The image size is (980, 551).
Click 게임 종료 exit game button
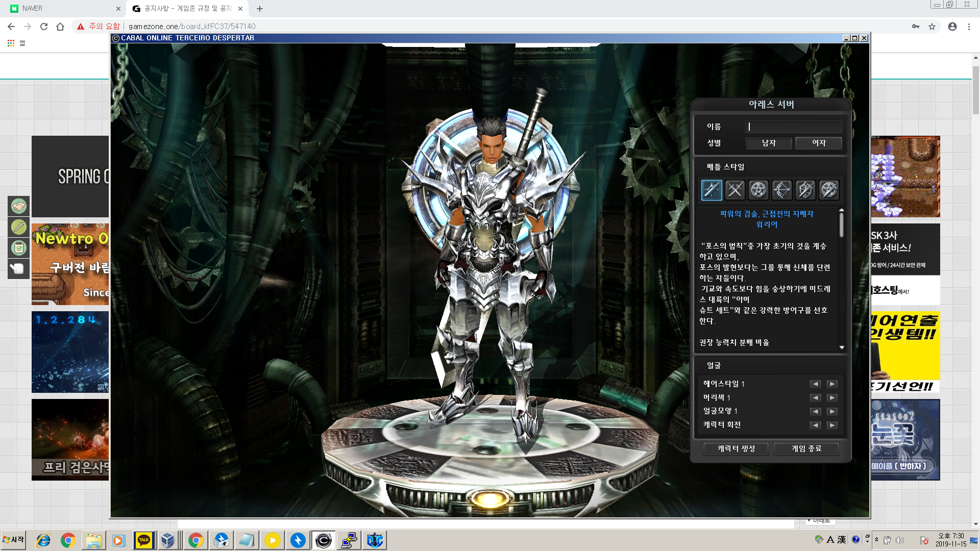pos(806,448)
